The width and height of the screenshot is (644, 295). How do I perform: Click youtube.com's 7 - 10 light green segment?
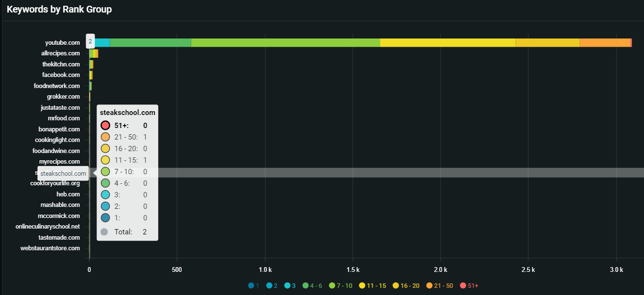(285, 43)
